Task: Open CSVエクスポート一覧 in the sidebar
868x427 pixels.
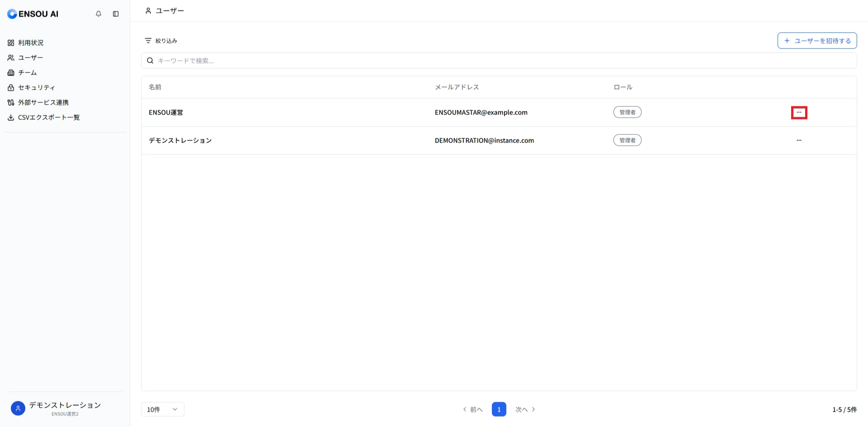Action: tap(43, 117)
